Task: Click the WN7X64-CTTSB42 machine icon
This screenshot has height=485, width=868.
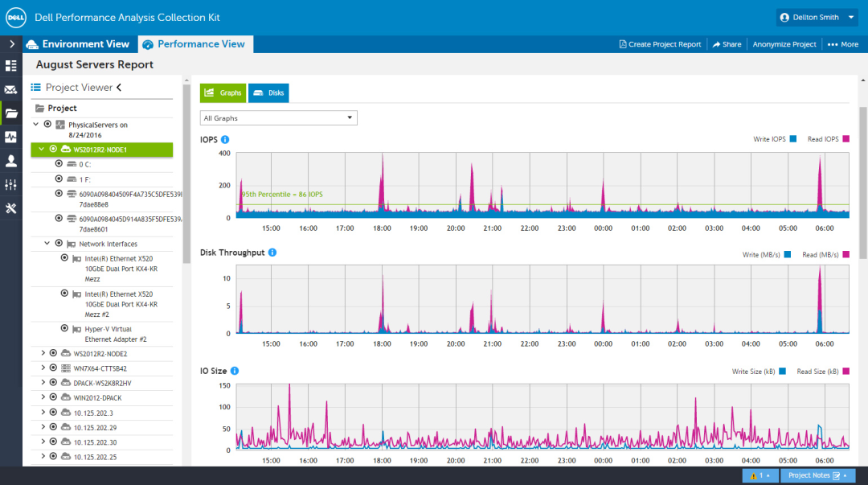Action: (66, 368)
